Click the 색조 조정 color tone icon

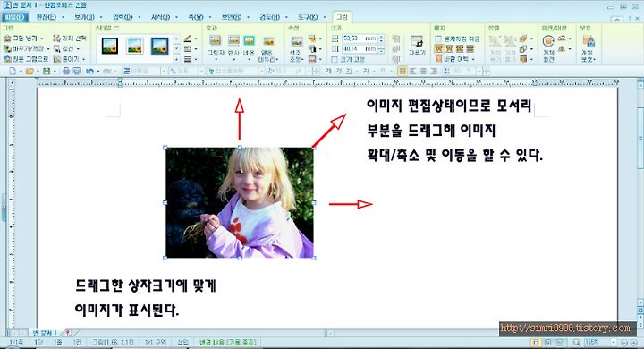pos(296,41)
